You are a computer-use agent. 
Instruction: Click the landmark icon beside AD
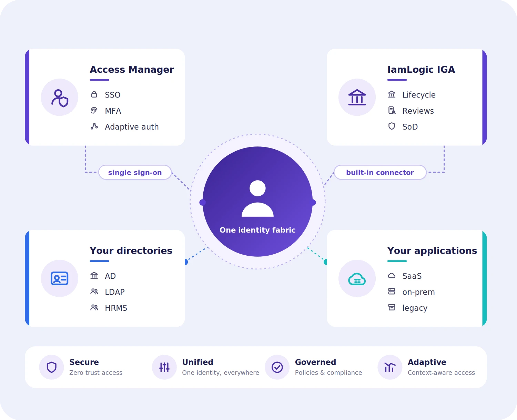pos(94,275)
